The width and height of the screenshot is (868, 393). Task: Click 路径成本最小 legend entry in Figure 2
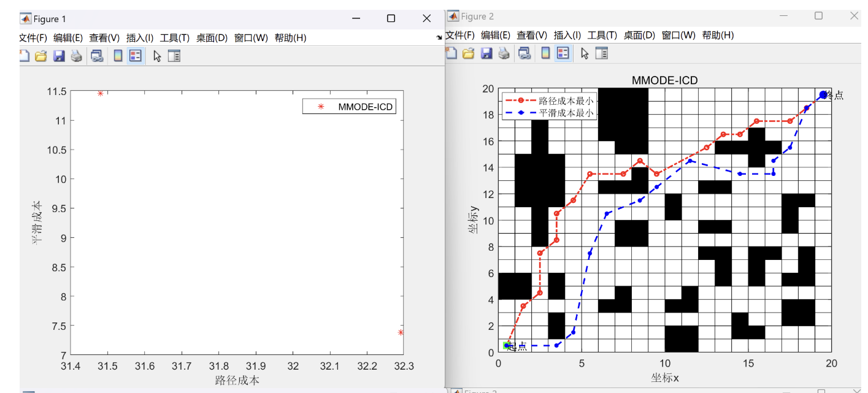[x=548, y=100]
